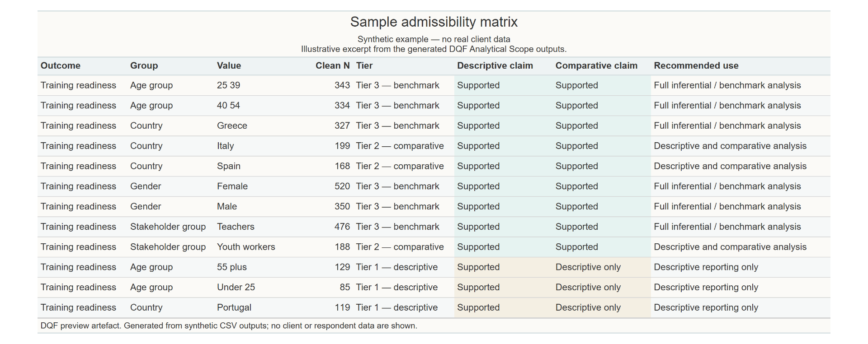This screenshot has height=344, width=868.
Task: Click the 'DQF preview artefact' footnote text
Action: 229,325
